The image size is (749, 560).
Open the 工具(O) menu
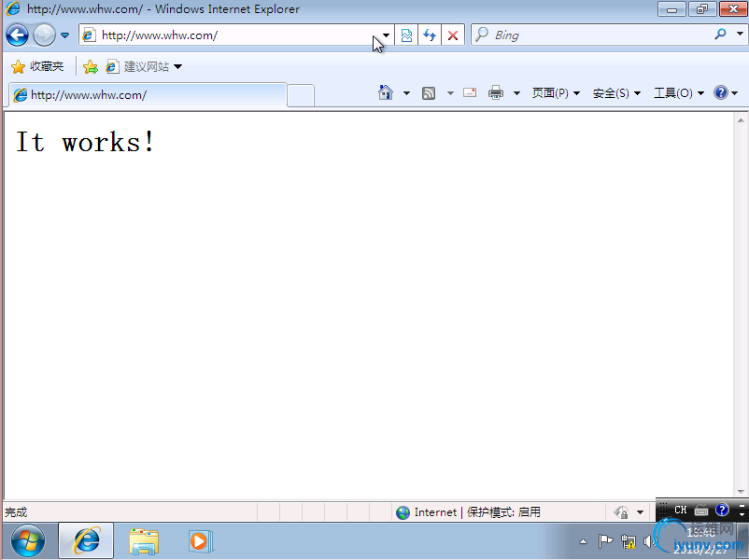click(x=678, y=93)
